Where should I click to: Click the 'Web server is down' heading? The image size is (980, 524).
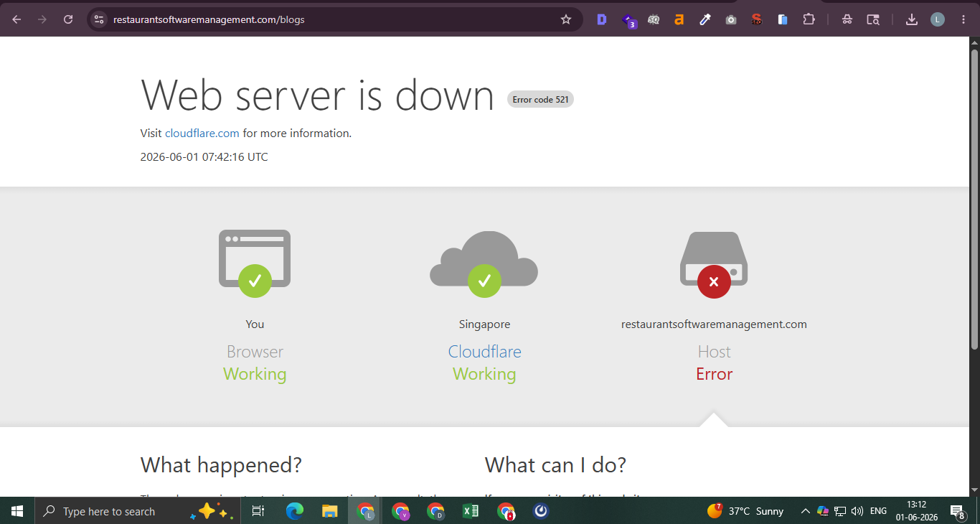tap(318, 95)
